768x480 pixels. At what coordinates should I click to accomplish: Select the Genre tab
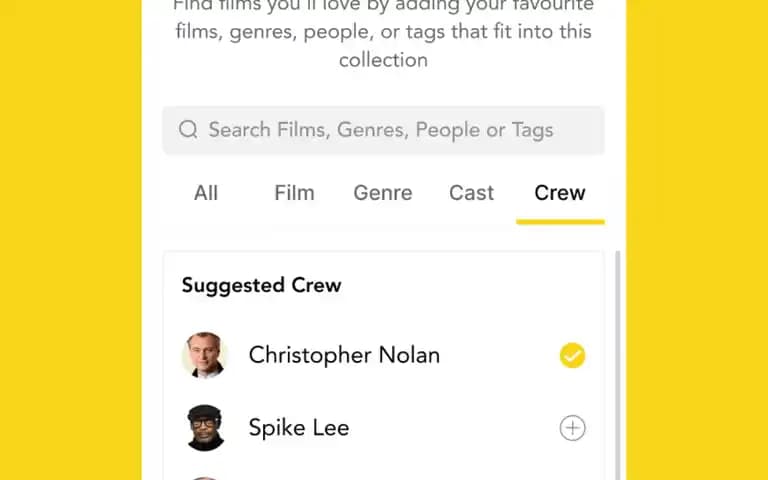[x=383, y=193]
